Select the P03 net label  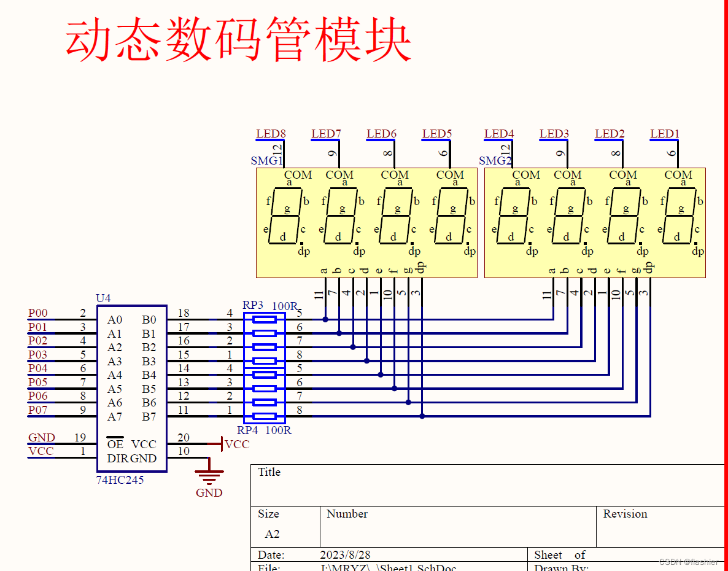[x=37, y=354]
